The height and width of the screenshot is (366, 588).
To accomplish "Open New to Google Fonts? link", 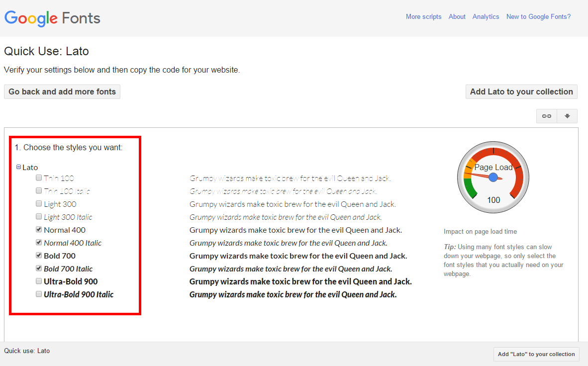I will 538,16.
